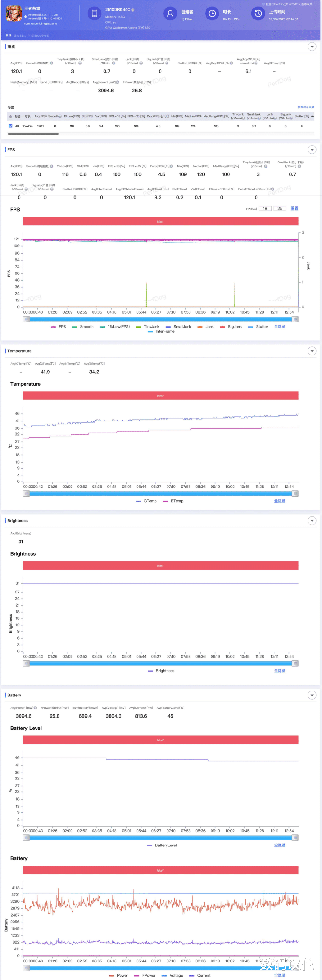This screenshot has height=980, width=322.
Task: Open TinyJank help icon in 概览 section
Action: (x=80, y=63)
